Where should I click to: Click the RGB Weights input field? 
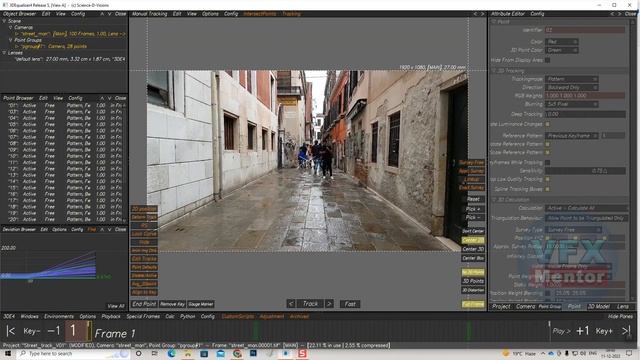coord(585,96)
